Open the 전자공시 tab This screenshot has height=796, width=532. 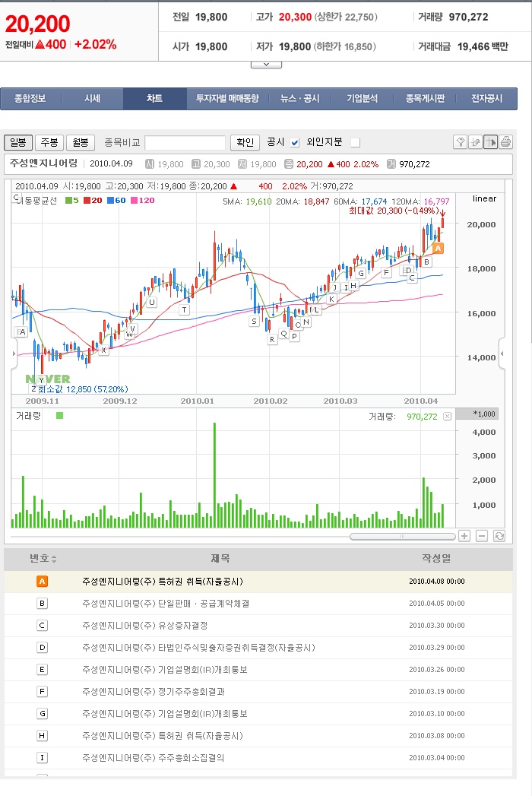coord(487,99)
